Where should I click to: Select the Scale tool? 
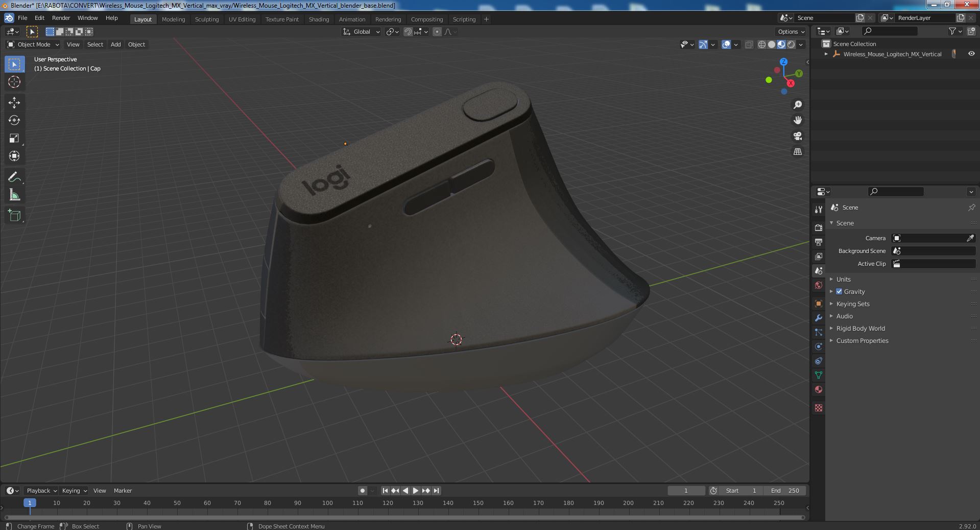pos(14,139)
